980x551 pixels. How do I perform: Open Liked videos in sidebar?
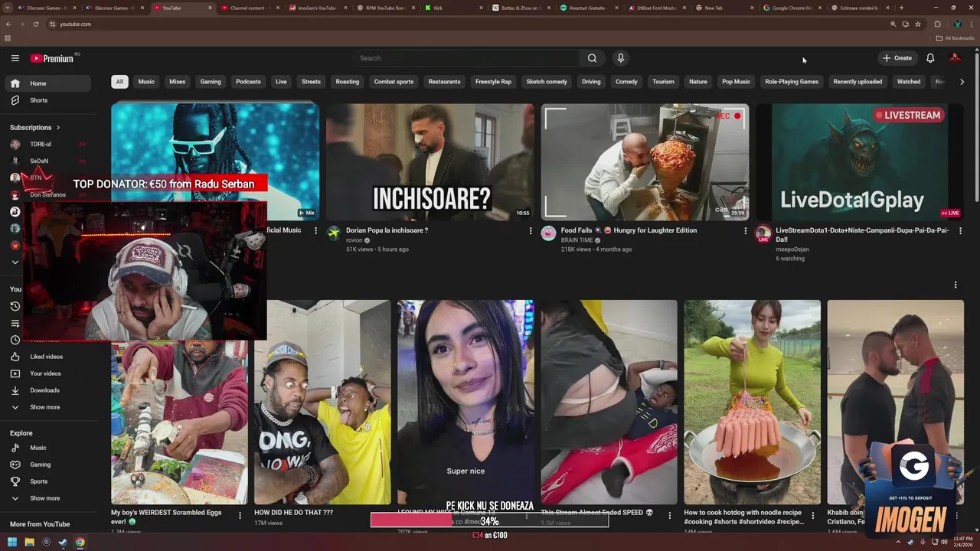tap(50, 357)
